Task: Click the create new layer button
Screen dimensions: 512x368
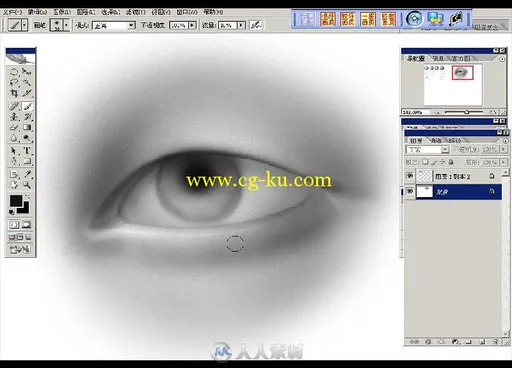Action: point(482,342)
